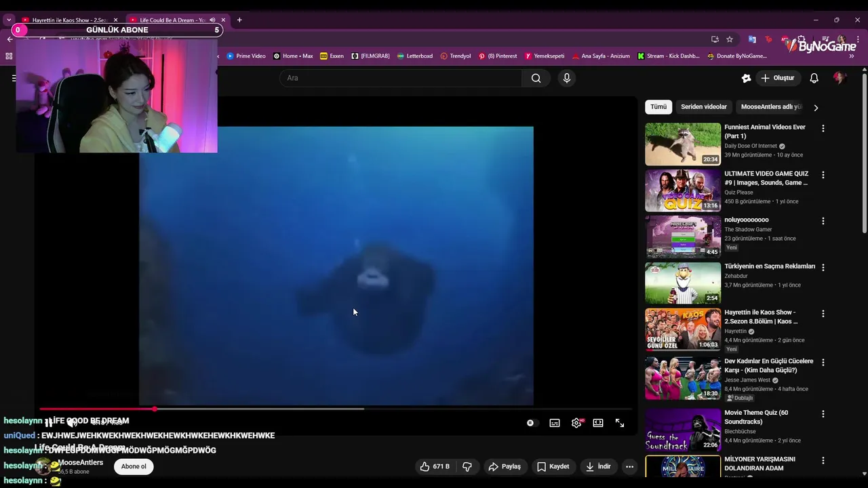Open the Donate ByNoGame bookmark
This screenshot has height=488, width=868.
point(737,56)
